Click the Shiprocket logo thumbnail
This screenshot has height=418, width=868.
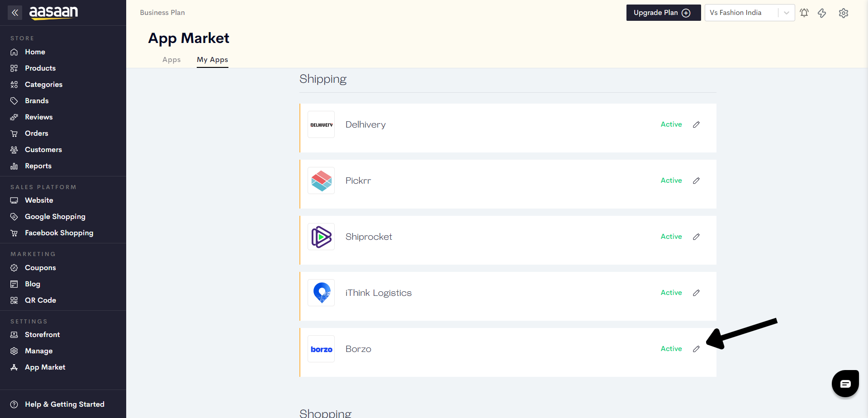click(321, 237)
